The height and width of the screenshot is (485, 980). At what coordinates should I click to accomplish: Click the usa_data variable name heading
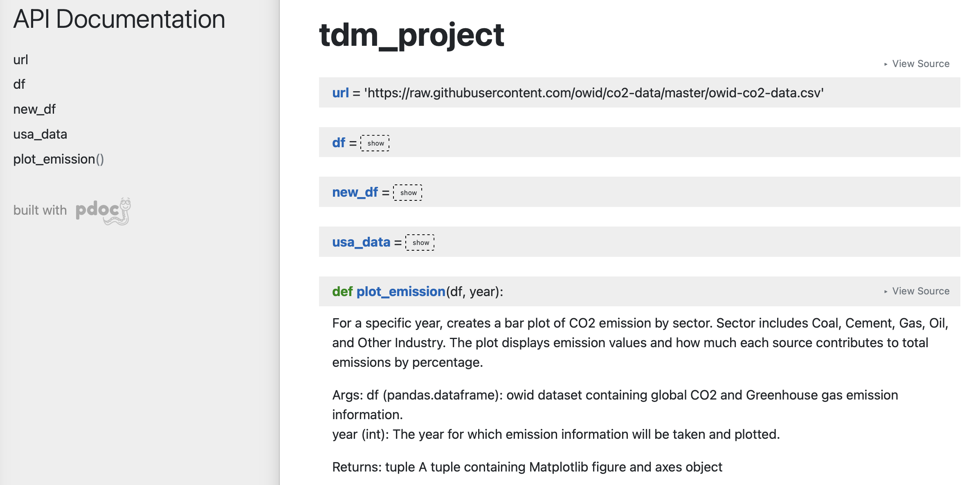[x=361, y=242]
